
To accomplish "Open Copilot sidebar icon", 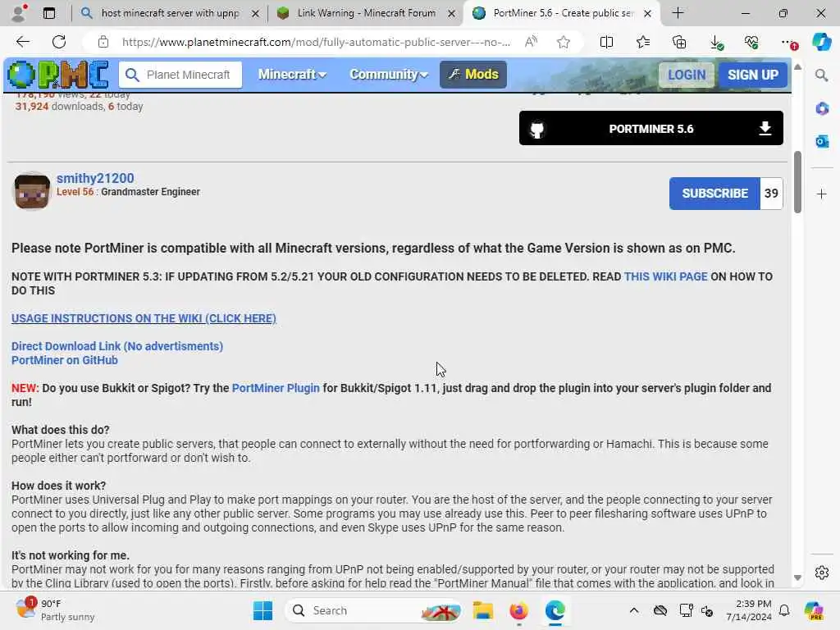I will (822, 42).
